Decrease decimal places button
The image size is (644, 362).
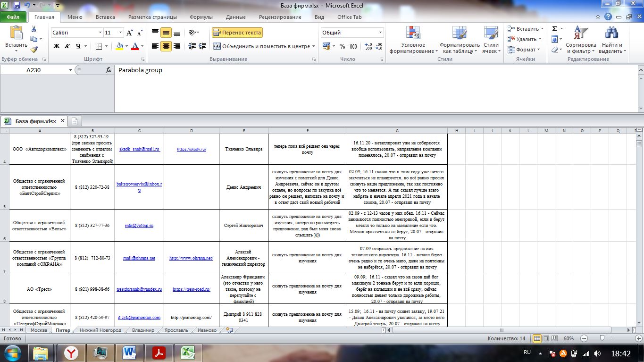pyautogui.click(x=379, y=46)
